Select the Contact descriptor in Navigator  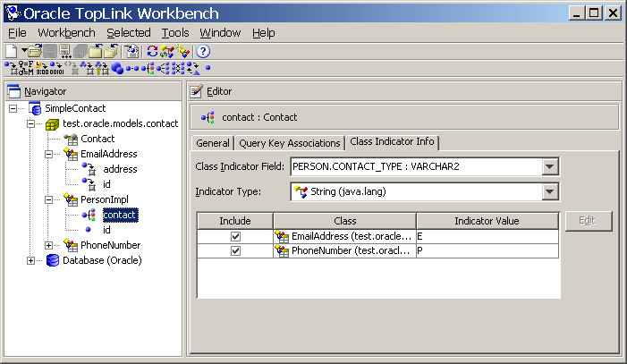click(x=97, y=139)
